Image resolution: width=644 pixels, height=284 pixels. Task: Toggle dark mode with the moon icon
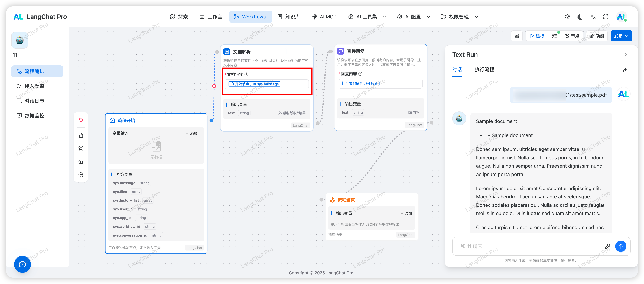(580, 17)
